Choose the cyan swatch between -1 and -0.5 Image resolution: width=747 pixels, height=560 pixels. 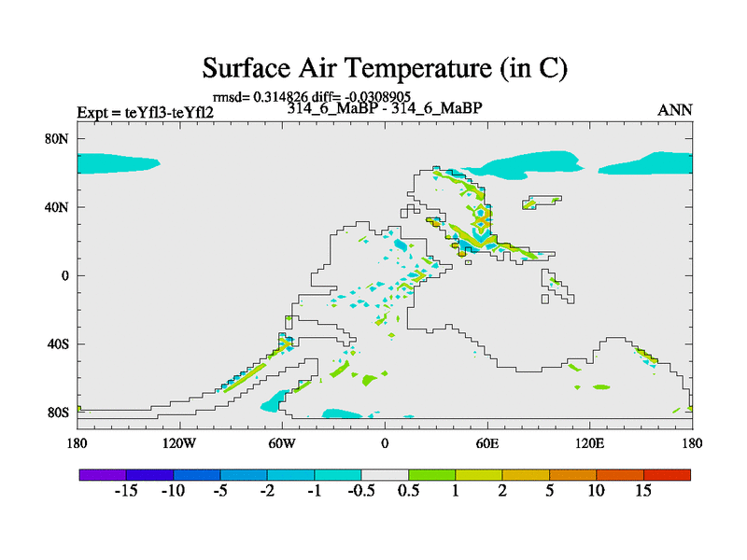click(337, 474)
